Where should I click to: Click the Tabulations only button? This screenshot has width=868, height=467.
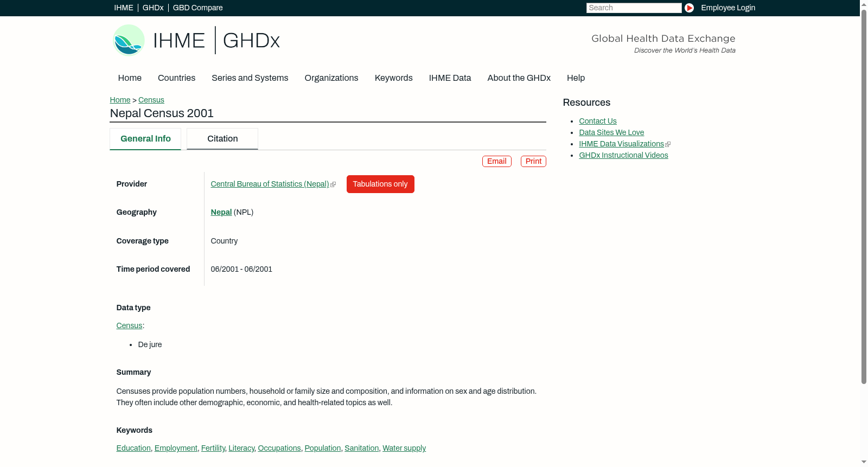point(380,184)
